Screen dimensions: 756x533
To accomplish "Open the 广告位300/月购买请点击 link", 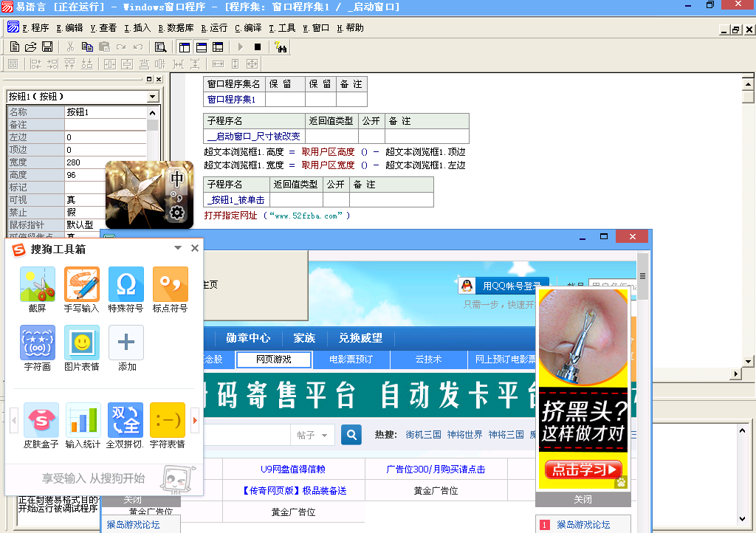I will point(436,469).
